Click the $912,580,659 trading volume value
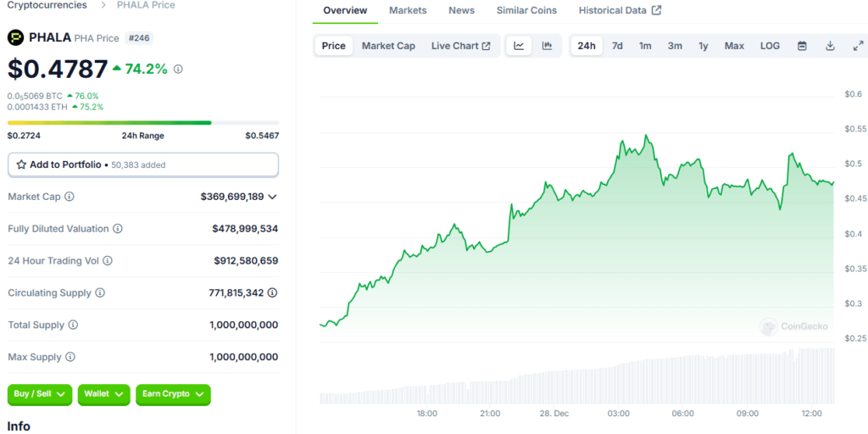 point(246,261)
